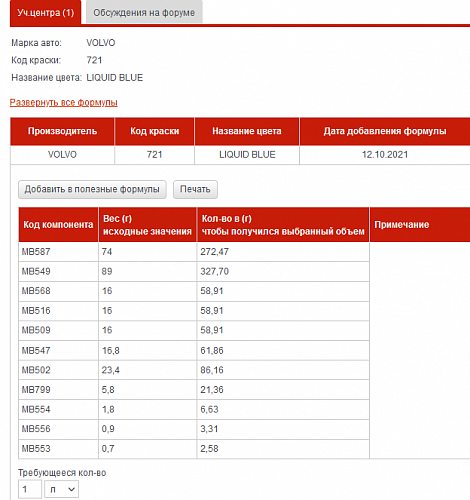The height and width of the screenshot is (500, 470).
Task: Click Добавить в полезные формулы button
Action: tap(92, 189)
